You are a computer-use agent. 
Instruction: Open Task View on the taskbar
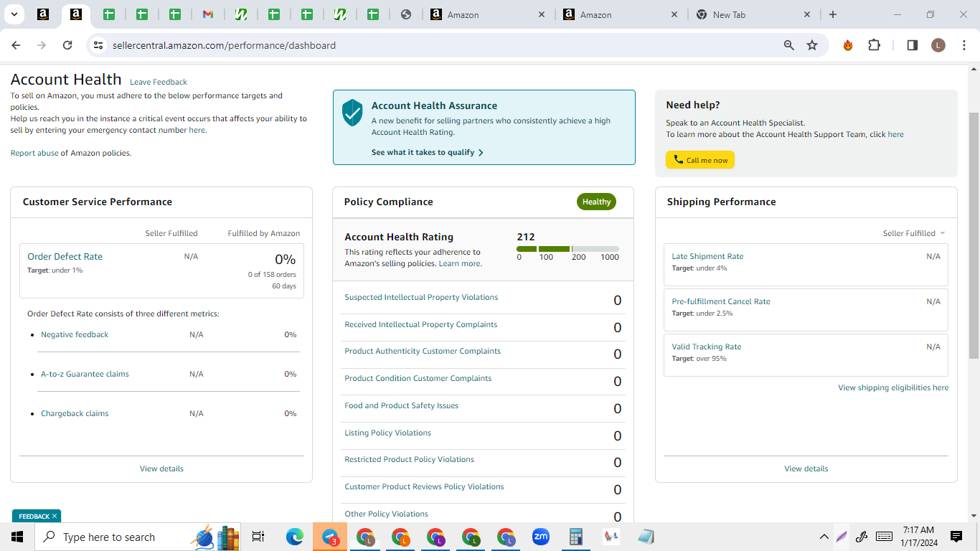(x=258, y=537)
